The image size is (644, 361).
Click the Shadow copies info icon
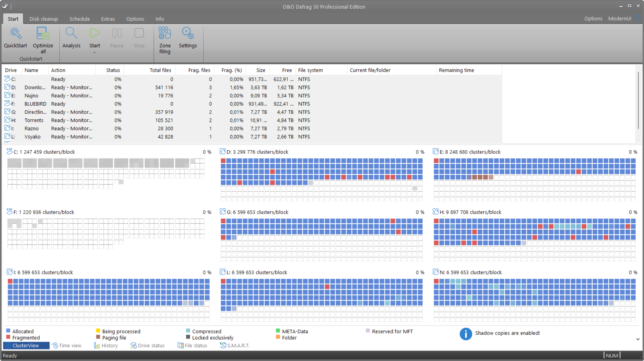pyautogui.click(x=466, y=334)
